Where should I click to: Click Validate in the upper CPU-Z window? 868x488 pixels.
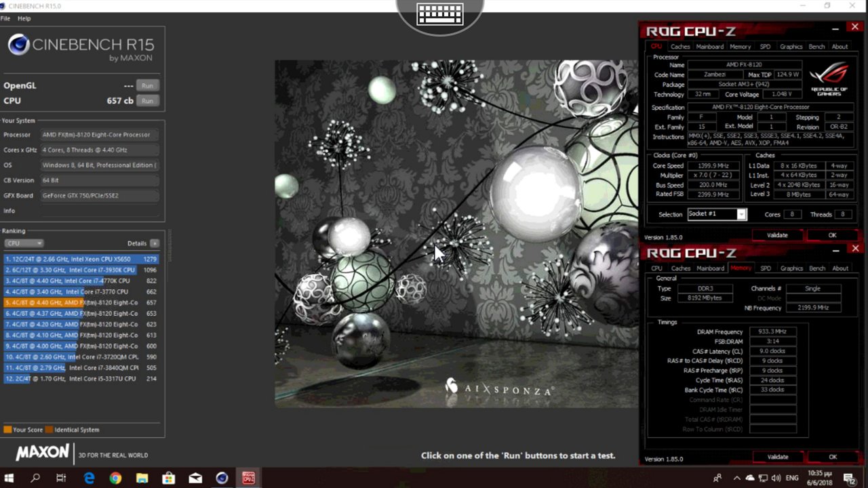(x=777, y=235)
